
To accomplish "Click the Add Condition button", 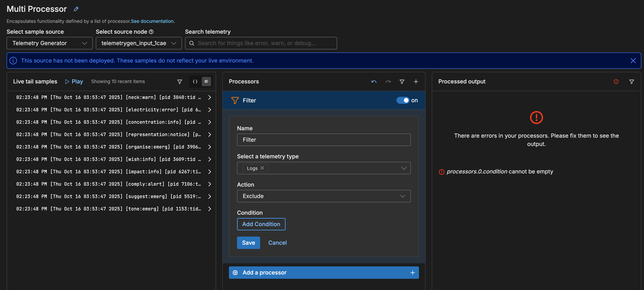I will (261, 224).
